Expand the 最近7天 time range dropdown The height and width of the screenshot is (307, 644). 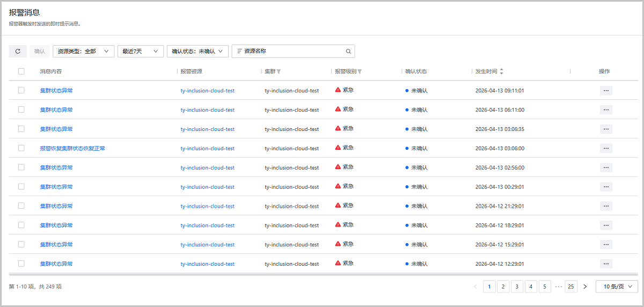pos(140,52)
